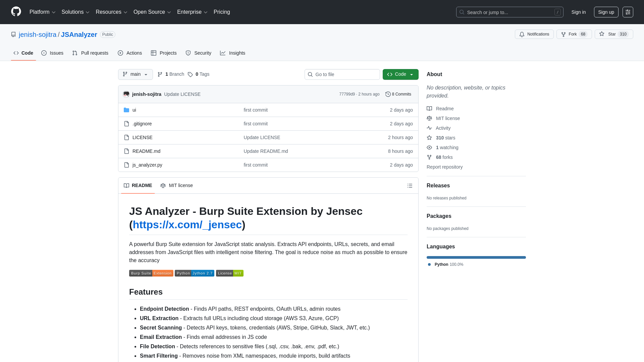Follow the https://x.com/_jensec link
This screenshot has width=644, height=362.
[x=188, y=225]
